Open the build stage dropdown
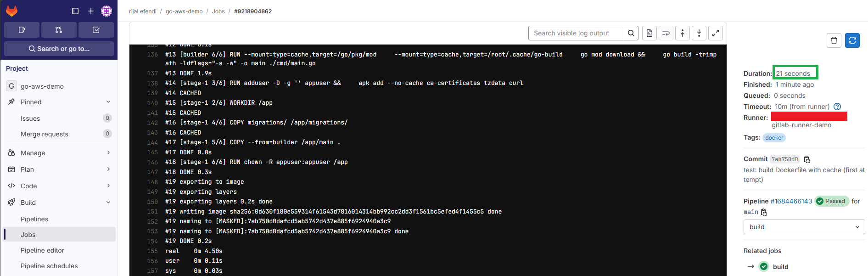The width and height of the screenshot is (868, 276). click(x=804, y=227)
